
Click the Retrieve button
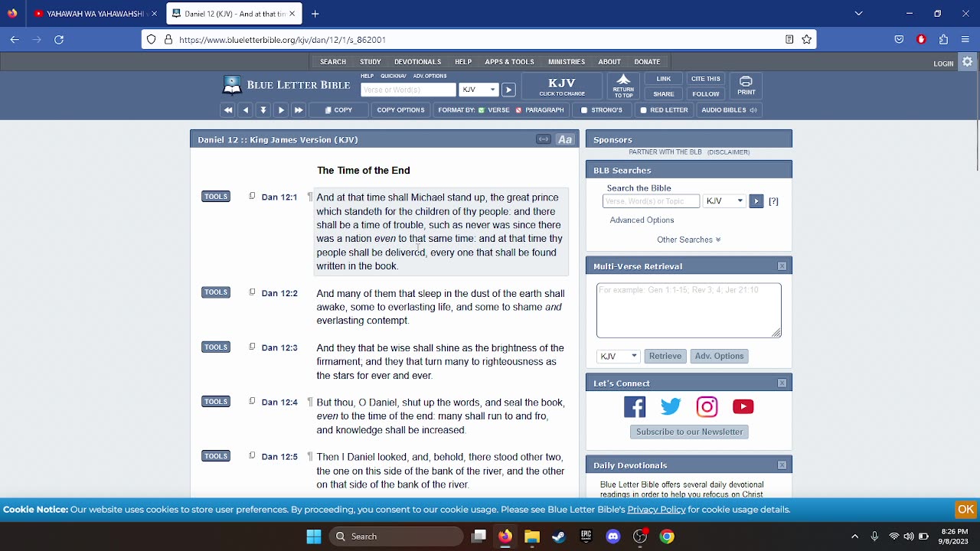pos(665,356)
